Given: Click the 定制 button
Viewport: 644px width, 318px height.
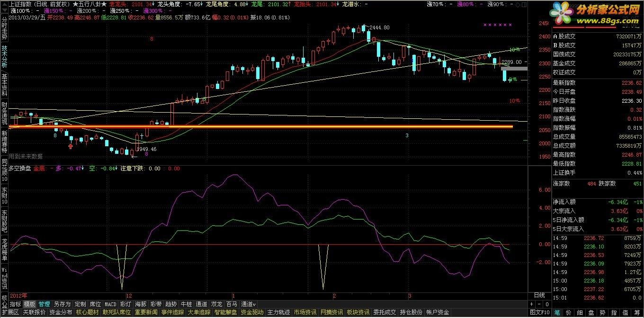Looking at the screenshot, I should (x=80, y=304).
